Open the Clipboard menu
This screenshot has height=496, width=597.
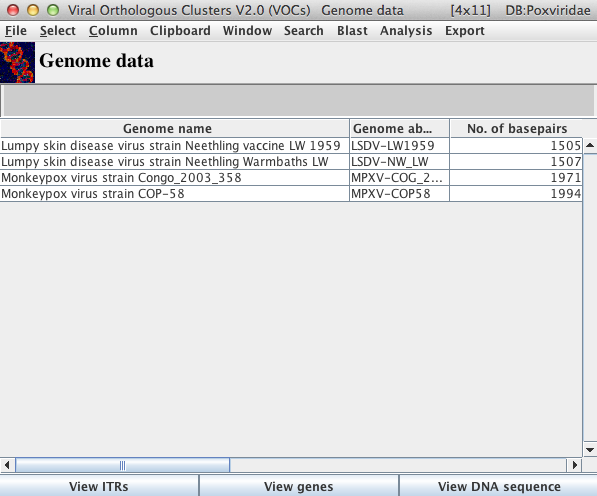click(x=180, y=30)
